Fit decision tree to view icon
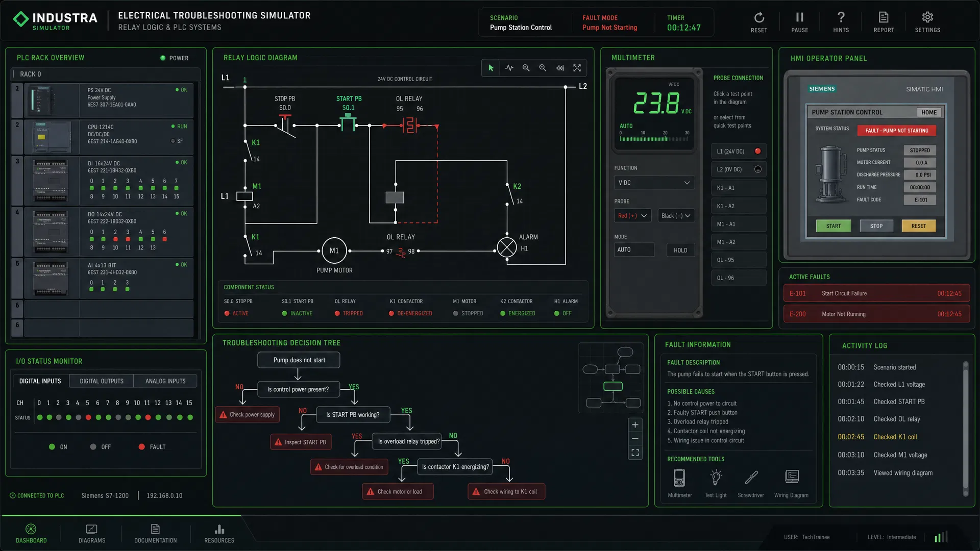Viewport: 980px width, 551px height. pos(635,453)
